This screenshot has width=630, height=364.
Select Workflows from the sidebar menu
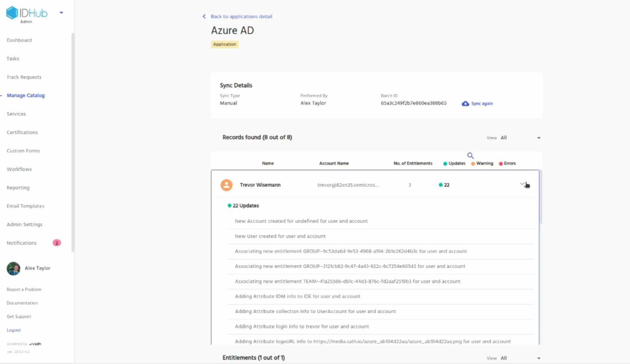click(x=19, y=170)
